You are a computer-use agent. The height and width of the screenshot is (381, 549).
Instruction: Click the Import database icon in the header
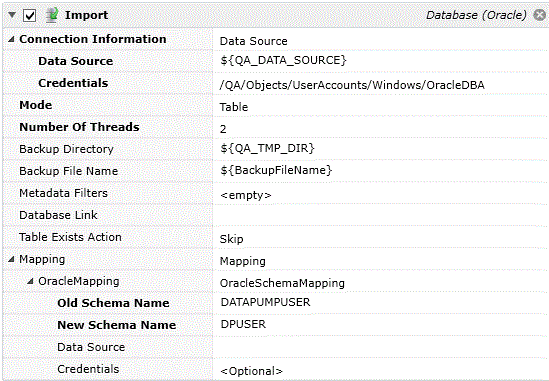(52, 15)
